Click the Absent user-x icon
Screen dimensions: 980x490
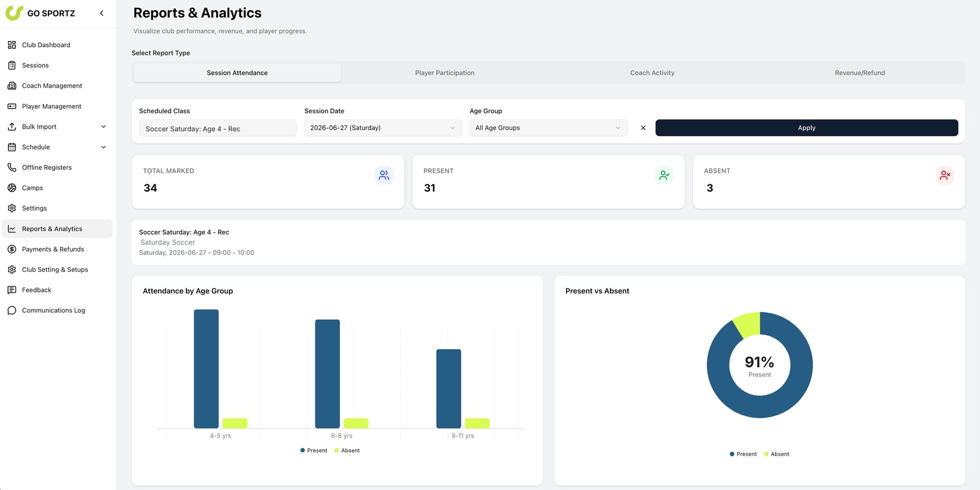click(945, 175)
